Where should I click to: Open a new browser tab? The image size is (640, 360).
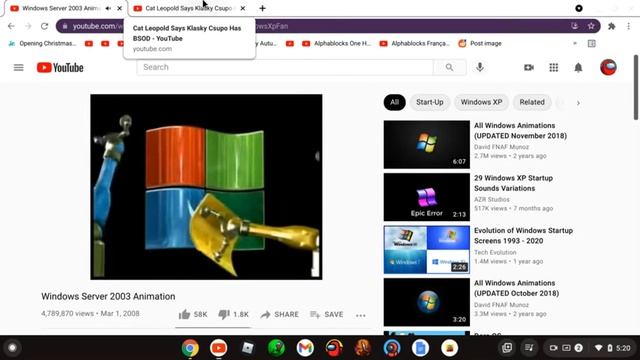tap(262, 8)
